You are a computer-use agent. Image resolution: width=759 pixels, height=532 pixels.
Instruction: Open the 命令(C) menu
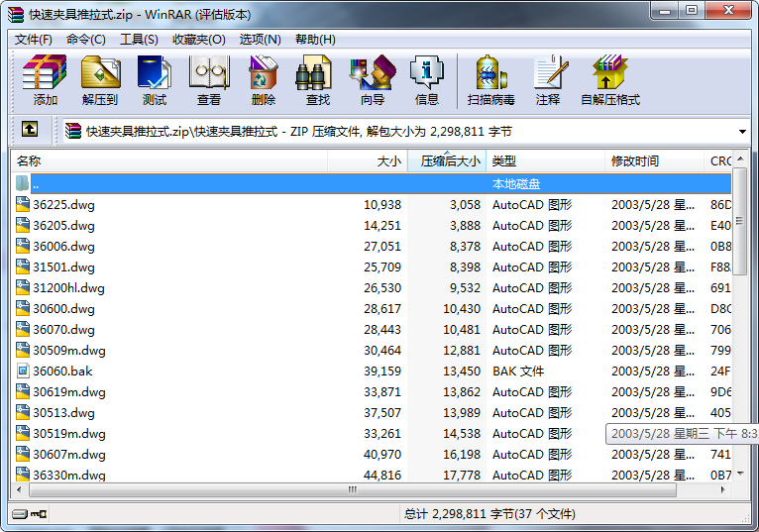click(85, 40)
